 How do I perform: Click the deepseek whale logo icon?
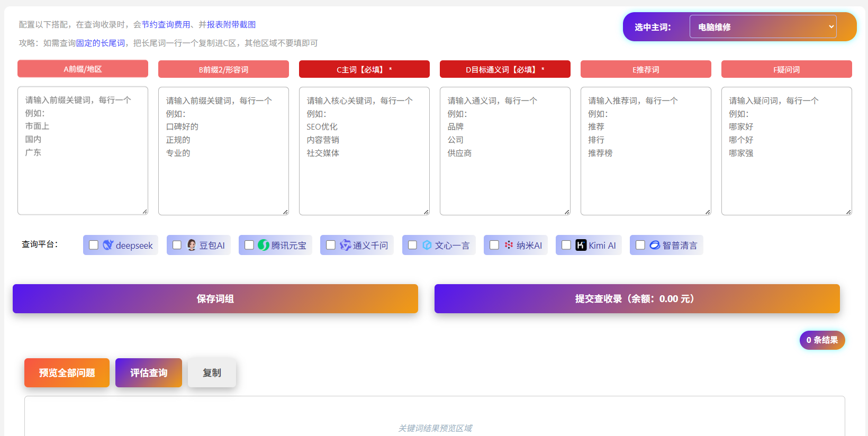(108, 245)
